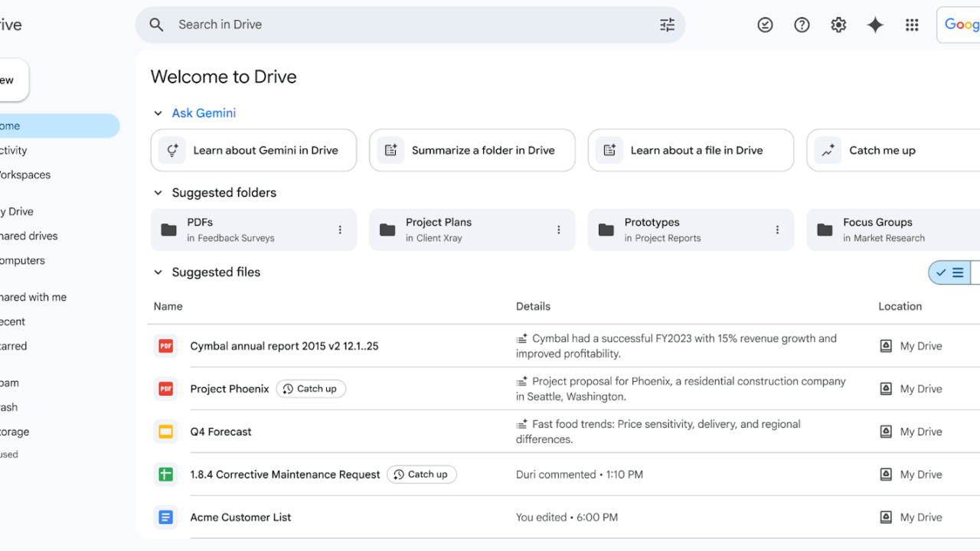Click the Search in Drive field
This screenshot has width=980, height=551.
[410, 24]
